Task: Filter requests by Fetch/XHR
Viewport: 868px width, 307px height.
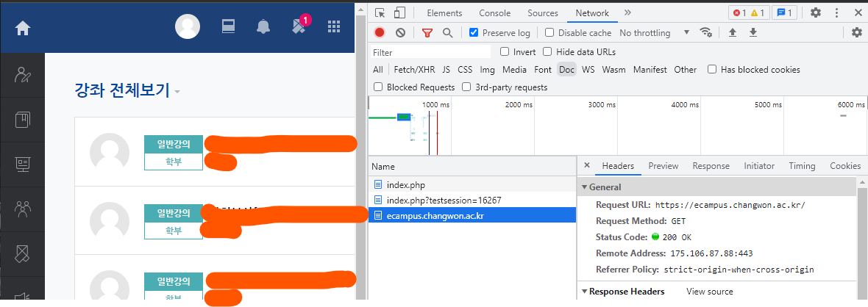Action: (x=414, y=69)
